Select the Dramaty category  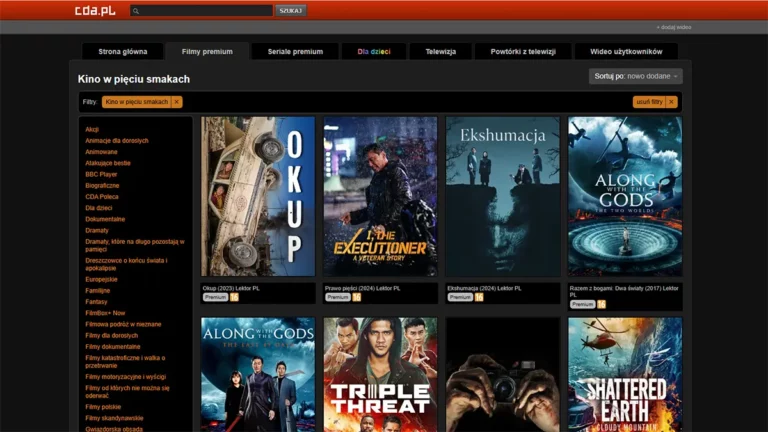pyautogui.click(x=97, y=231)
